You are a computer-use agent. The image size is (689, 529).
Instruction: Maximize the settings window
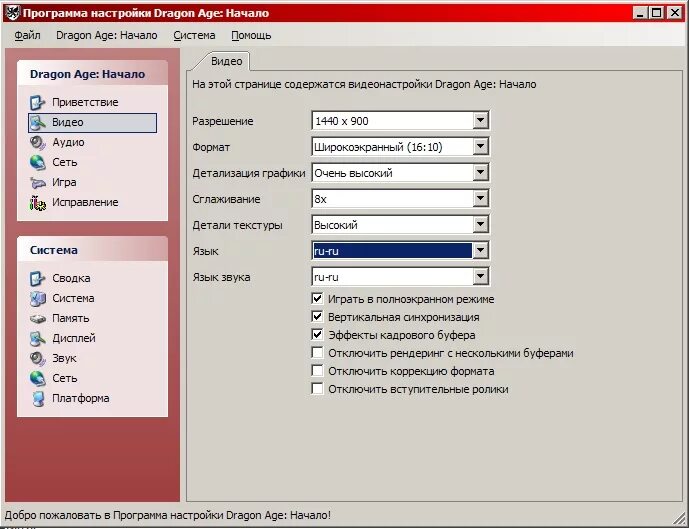pos(656,13)
